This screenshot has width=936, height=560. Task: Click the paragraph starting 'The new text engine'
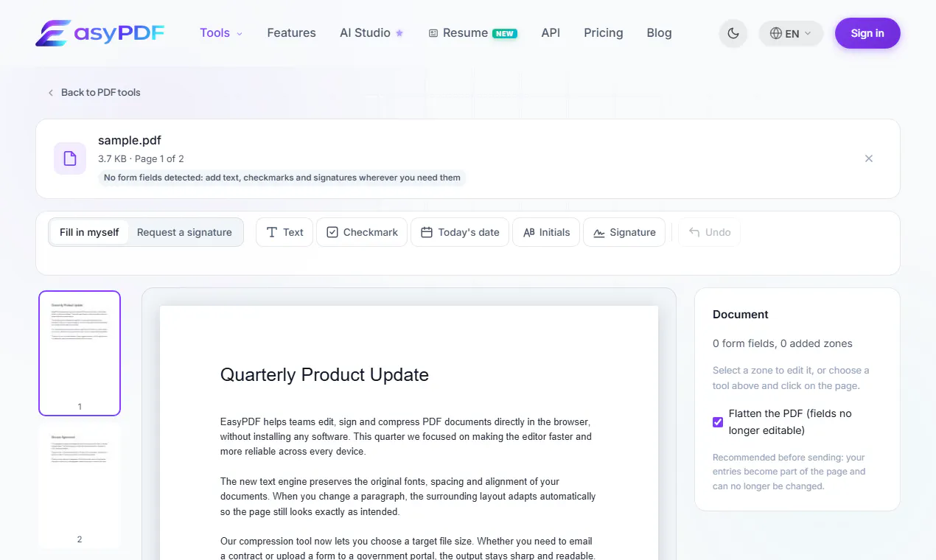[408, 497]
